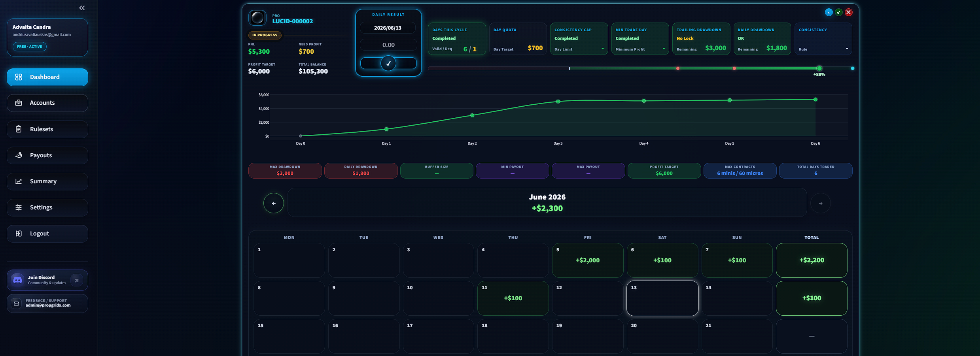Click the Day 1 point on the chart
The height and width of the screenshot is (356, 980).
pyautogui.click(x=386, y=129)
